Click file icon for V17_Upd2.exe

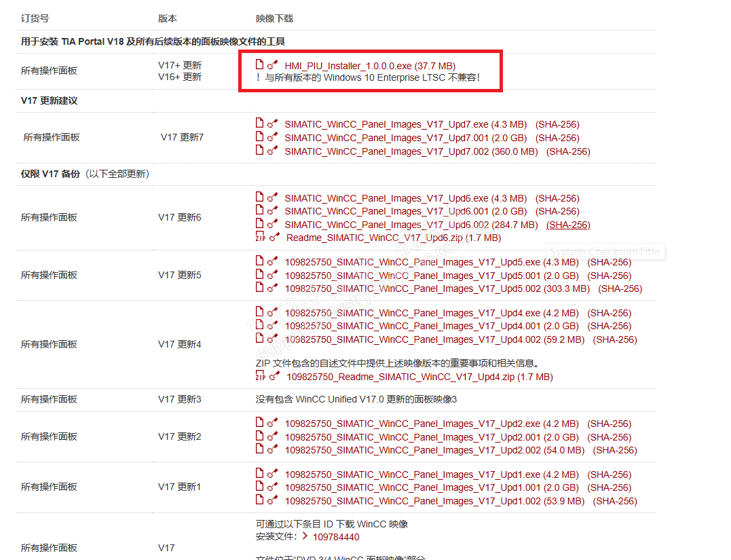click(x=260, y=422)
